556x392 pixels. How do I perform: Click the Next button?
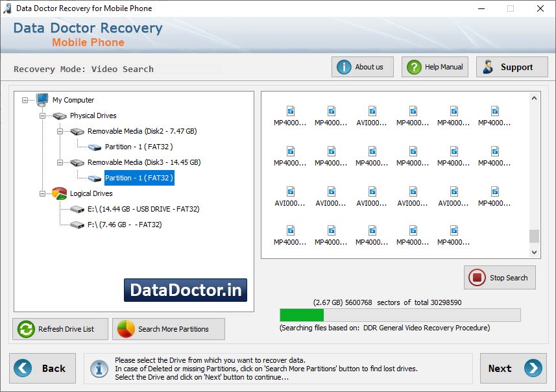[x=513, y=368]
